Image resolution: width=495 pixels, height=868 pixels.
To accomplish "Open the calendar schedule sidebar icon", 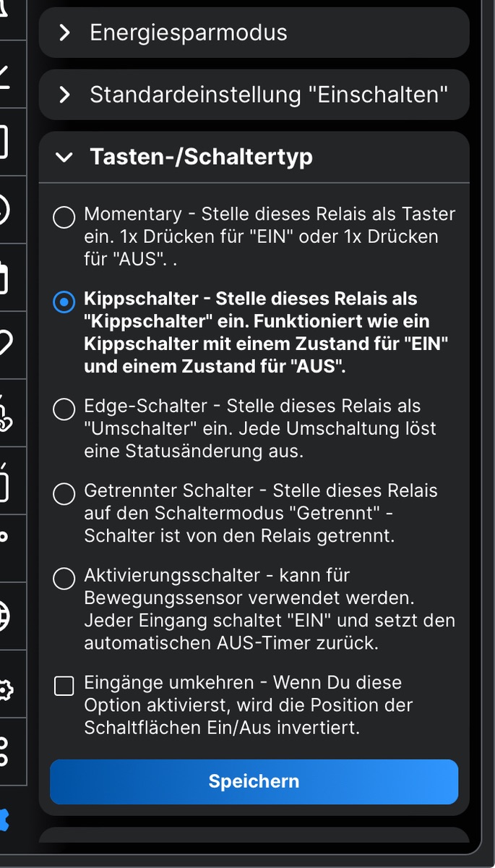I will [x=4, y=278].
